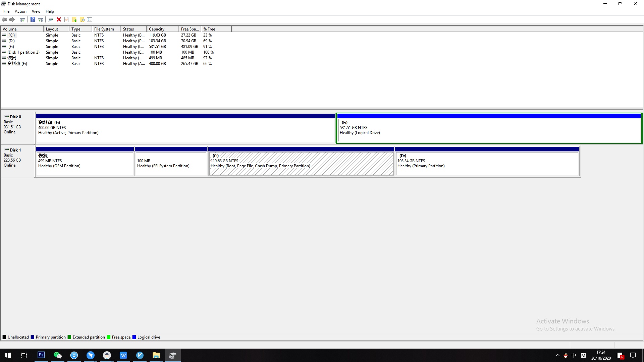Image resolution: width=644 pixels, height=362 pixels.
Task: Toggle the console tree pane icon
Action: coord(22,19)
